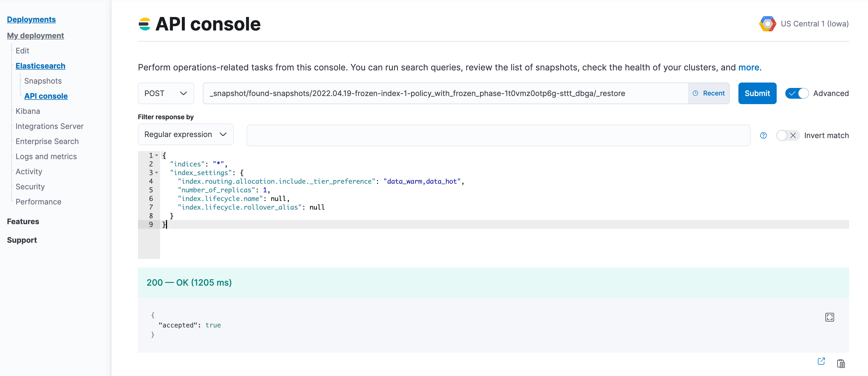Open the more link in the description
Screen dimensions: 868x376
749,67
